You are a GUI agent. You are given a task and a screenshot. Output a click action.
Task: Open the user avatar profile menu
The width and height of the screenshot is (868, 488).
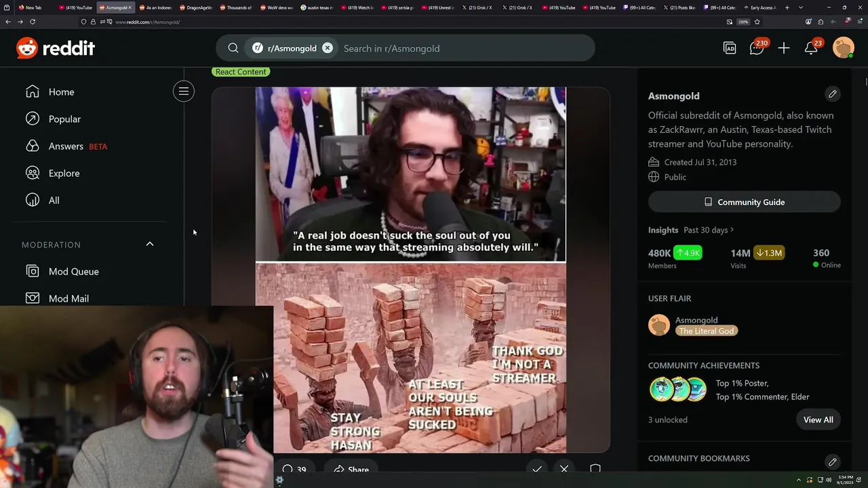click(844, 48)
